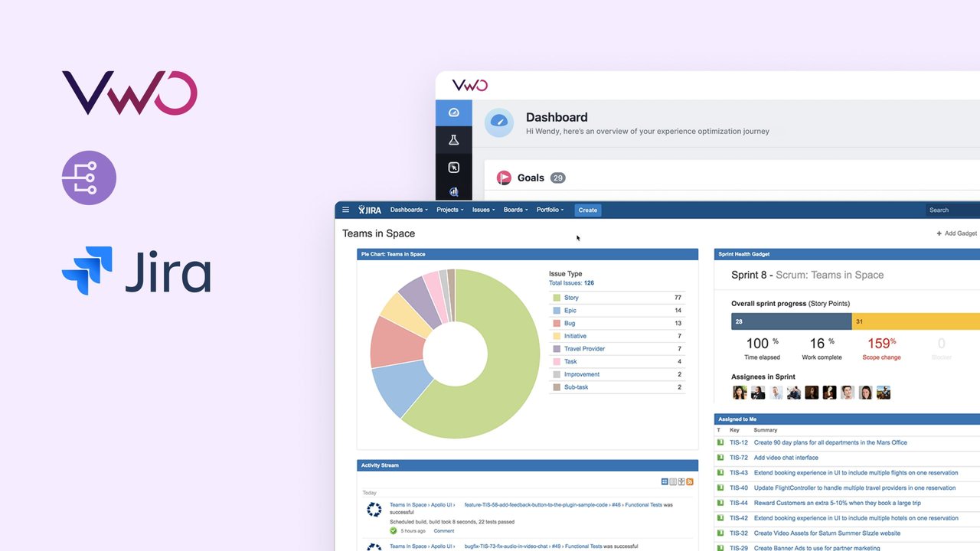
Task: Open 'Reward Customers an extra 5-10%' summary
Action: click(838, 503)
